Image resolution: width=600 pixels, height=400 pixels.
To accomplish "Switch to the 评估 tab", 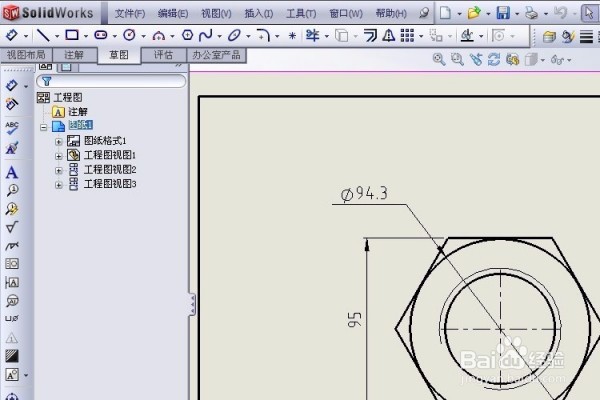I will (163, 55).
